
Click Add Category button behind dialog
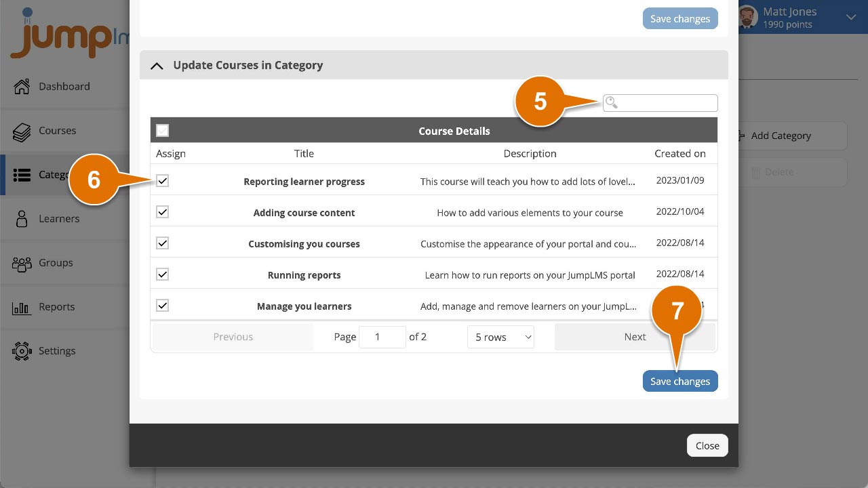792,136
